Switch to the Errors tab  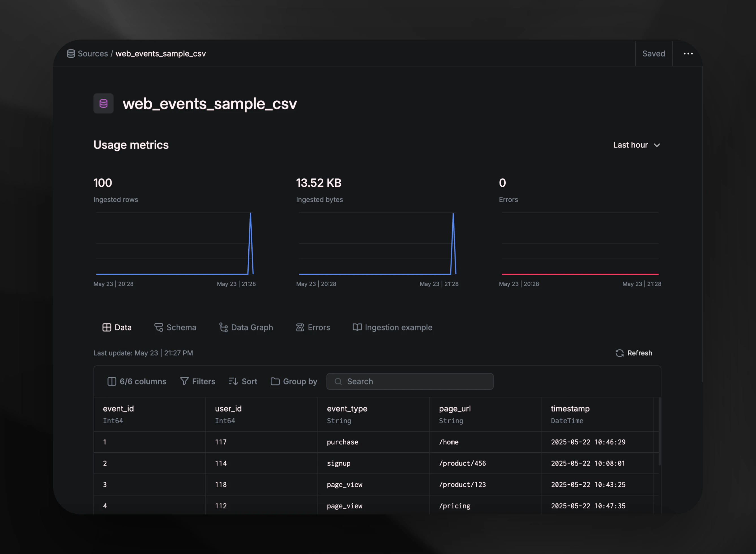click(x=313, y=328)
